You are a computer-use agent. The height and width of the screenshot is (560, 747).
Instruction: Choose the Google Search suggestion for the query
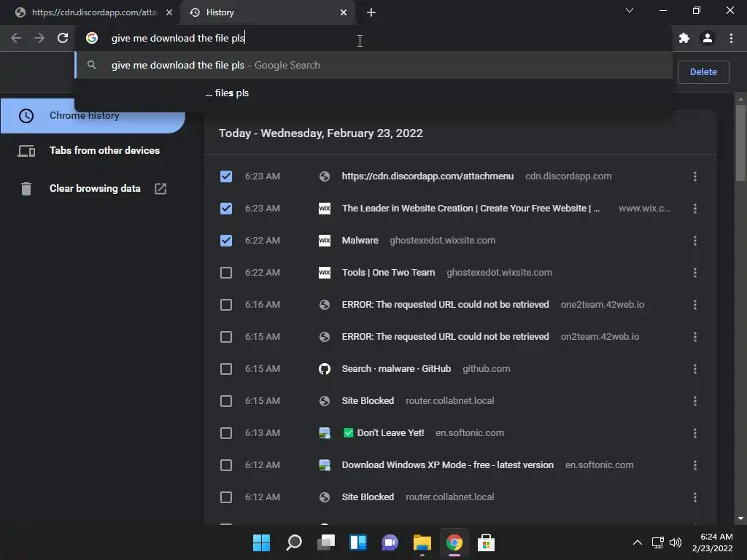pyautogui.click(x=373, y=65)
